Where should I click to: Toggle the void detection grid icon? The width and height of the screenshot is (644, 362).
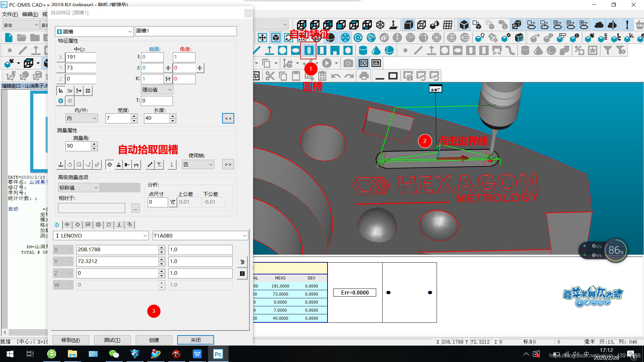88,91
